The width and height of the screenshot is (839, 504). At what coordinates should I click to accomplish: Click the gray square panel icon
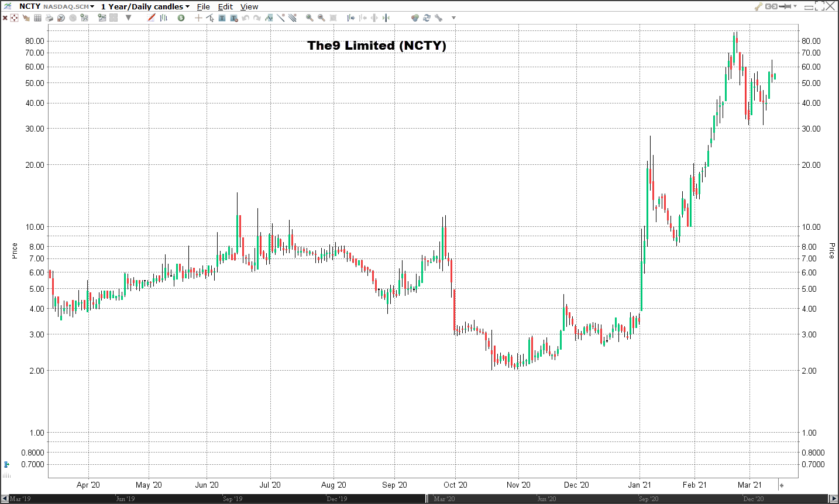click(114, 18)
